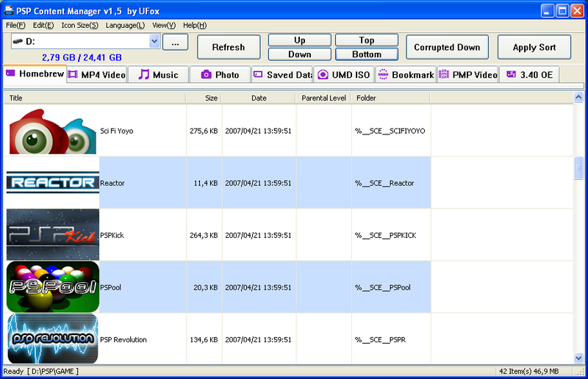
Task: Click the Bookmark tab icon
Action: click(383, 75)
